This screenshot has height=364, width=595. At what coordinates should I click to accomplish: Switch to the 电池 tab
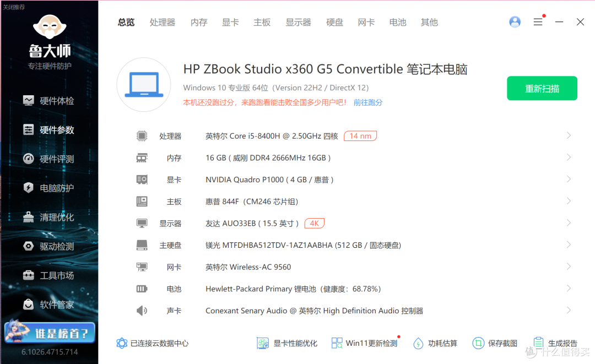pyautogui.click(x=398, y=23)
